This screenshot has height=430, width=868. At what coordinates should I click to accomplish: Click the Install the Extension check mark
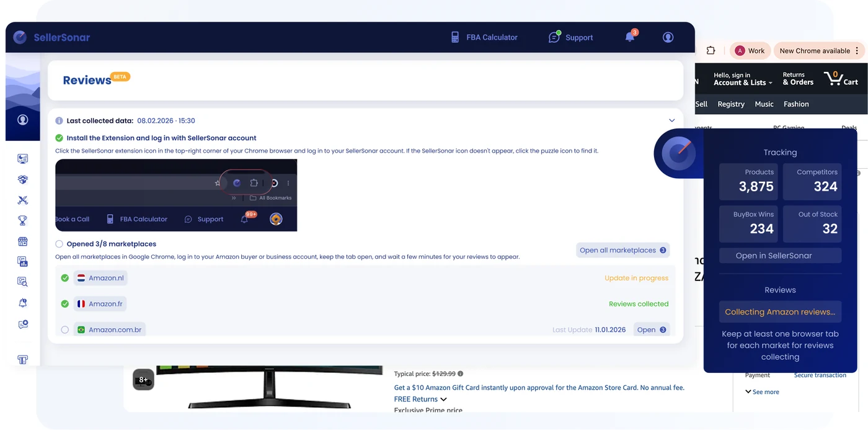pos(59,138)
